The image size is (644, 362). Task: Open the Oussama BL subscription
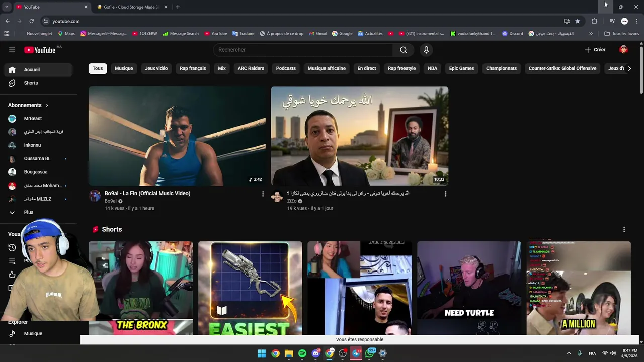point(37,159)
